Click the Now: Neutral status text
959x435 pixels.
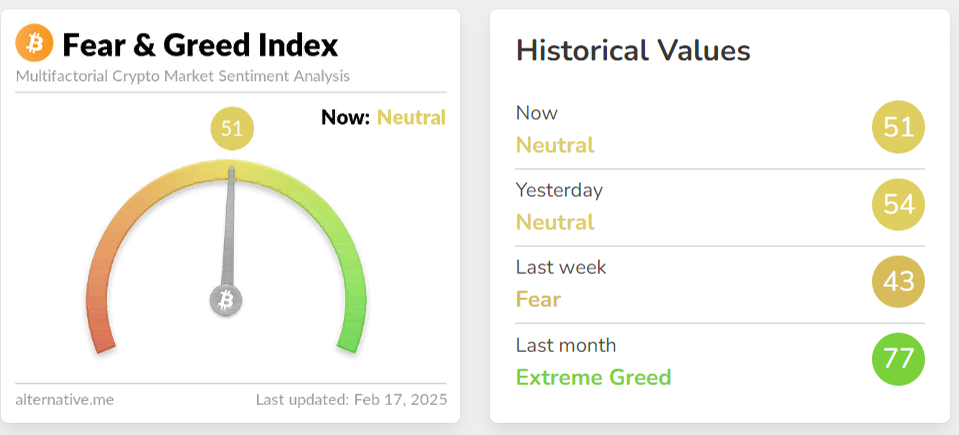pyautogui.click(x=383, y=117)
